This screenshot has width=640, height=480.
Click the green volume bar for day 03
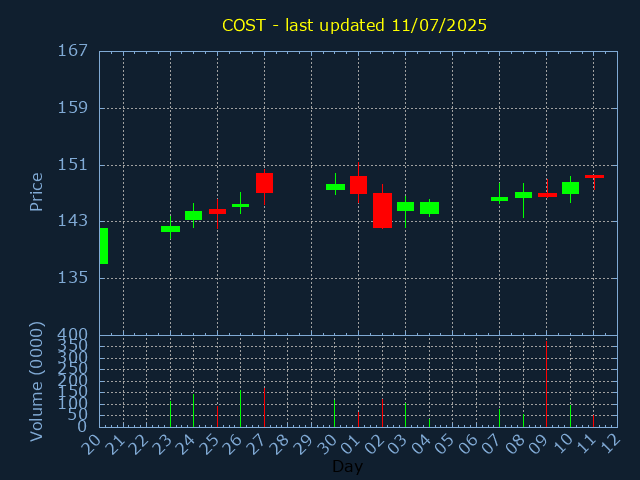pos(405,415)
